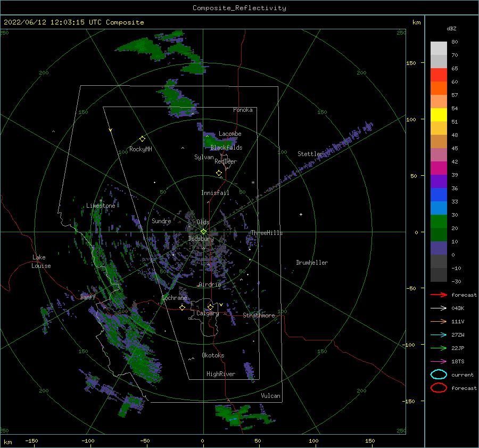The image size is (479, 448).
Task: Click the red 'forecast' ellipse in the legend
Action: click(439, 388)
